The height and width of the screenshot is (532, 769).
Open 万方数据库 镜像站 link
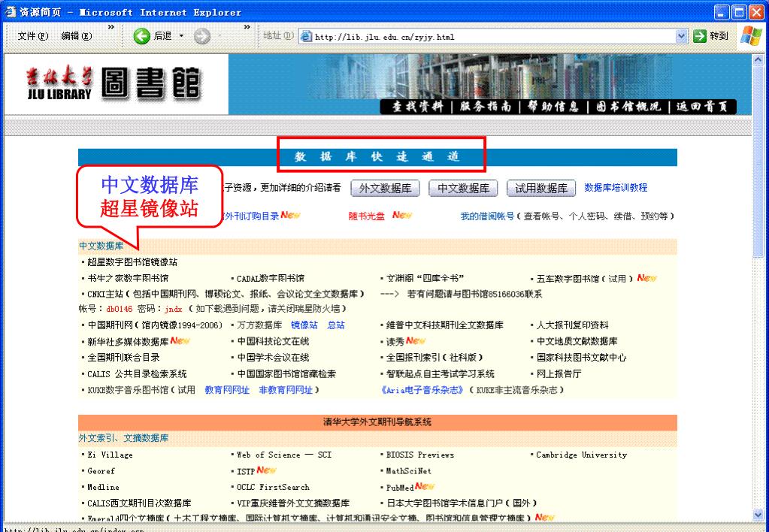coord(304,325)
